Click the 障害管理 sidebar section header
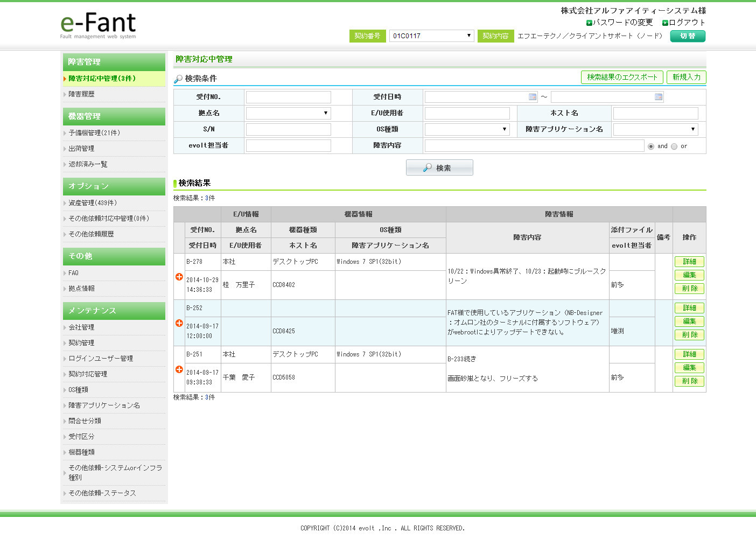This screenshot has width=756, height=539. pyautogui.click(x=114, y=62)
